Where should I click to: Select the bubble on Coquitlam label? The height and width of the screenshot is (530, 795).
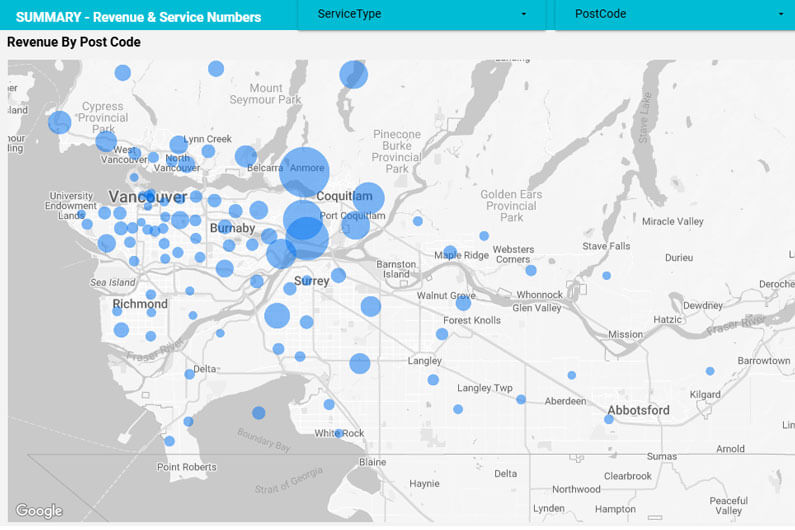click(368, 198)
